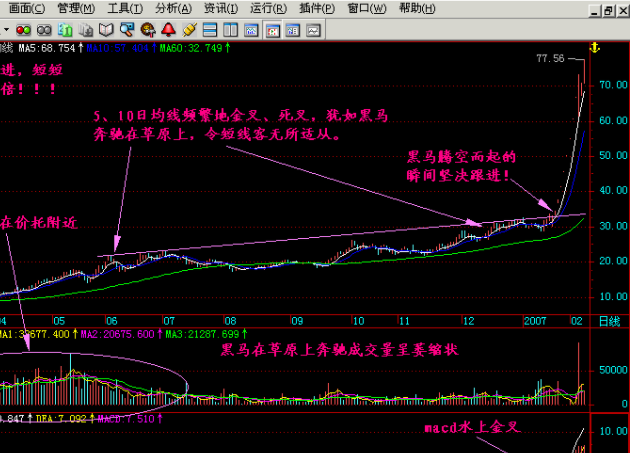631x453 pixels.
Task: Click the coin and hammer icon
Action: (148, 30)
